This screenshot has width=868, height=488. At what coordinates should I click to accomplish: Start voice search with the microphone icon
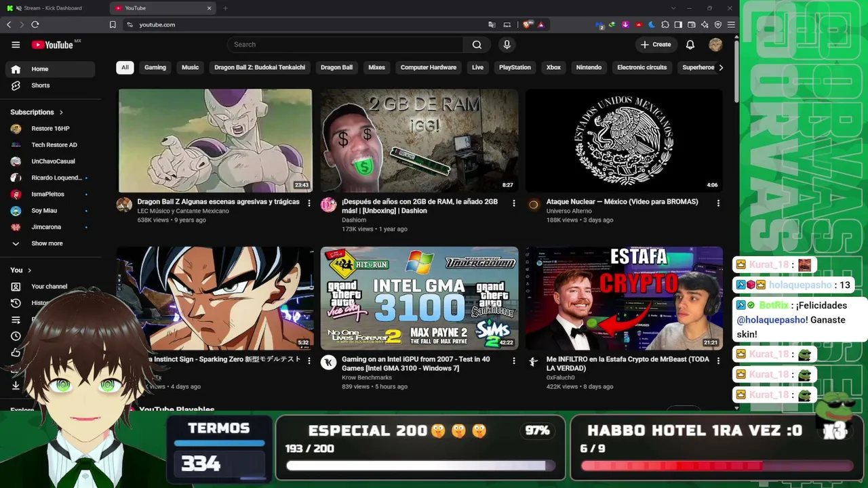pos(507,45)
